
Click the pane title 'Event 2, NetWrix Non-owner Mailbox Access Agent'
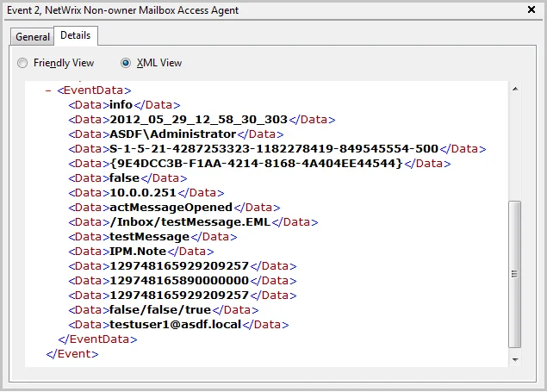point(123,10)
